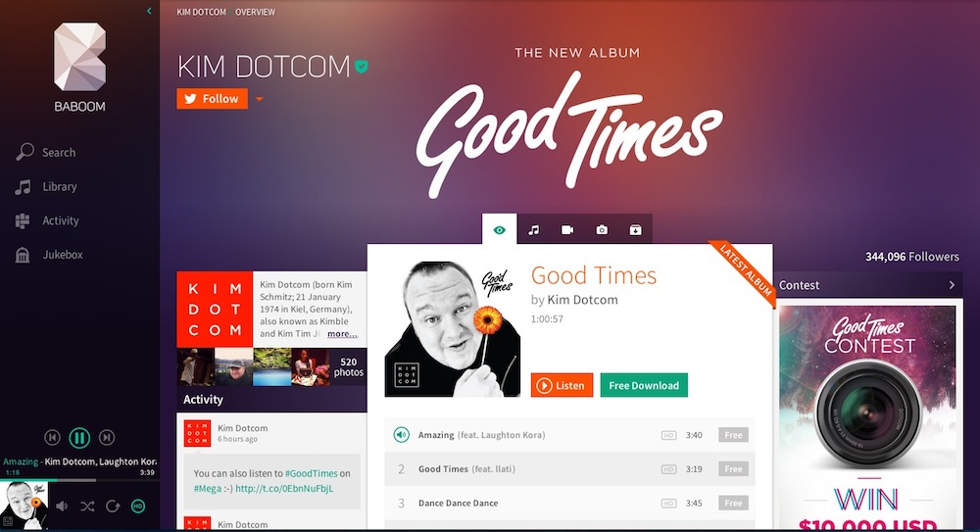This screenshot has height=532, width=980.
Task: Open the photos camera tab icon
Action: pyautogui.click(x=602, y=230)
